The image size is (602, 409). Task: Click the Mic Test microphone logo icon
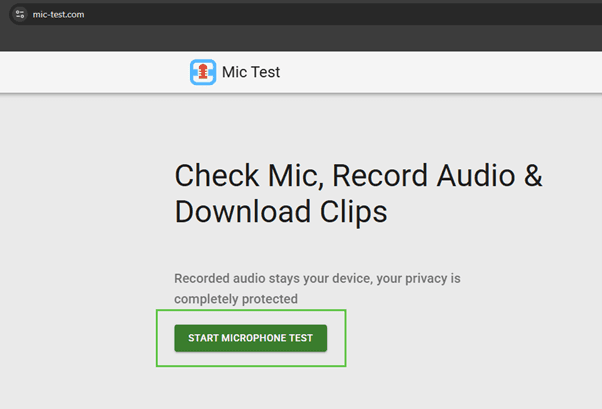203,73
